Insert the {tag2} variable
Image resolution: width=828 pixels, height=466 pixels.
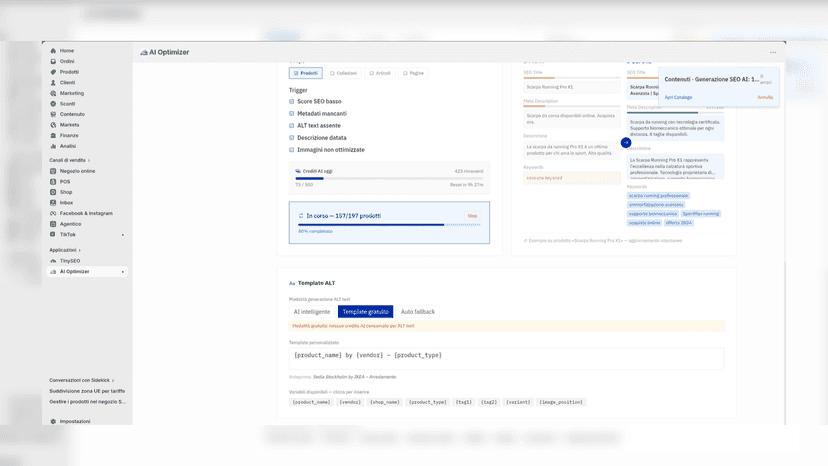point(489,402)
